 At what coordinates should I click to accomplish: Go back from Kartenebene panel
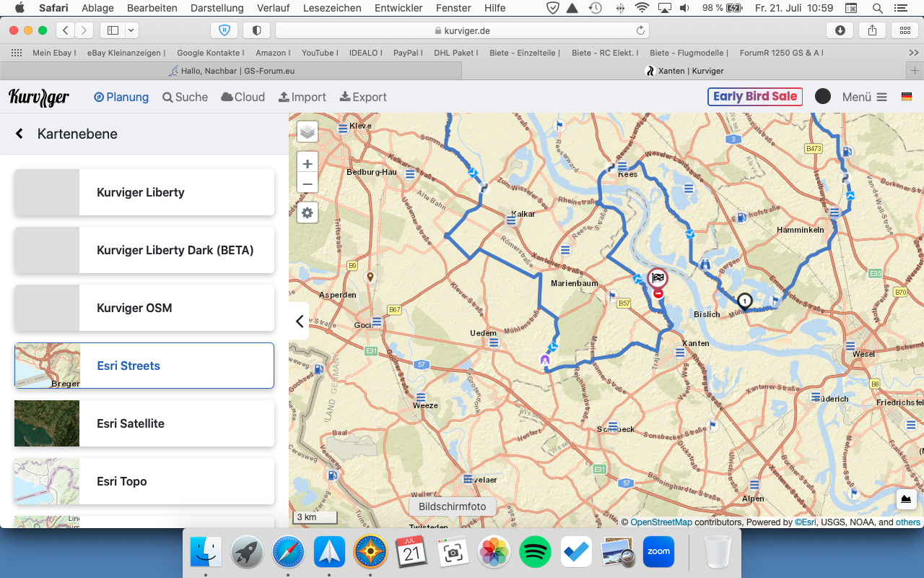[x=19, y=134]
